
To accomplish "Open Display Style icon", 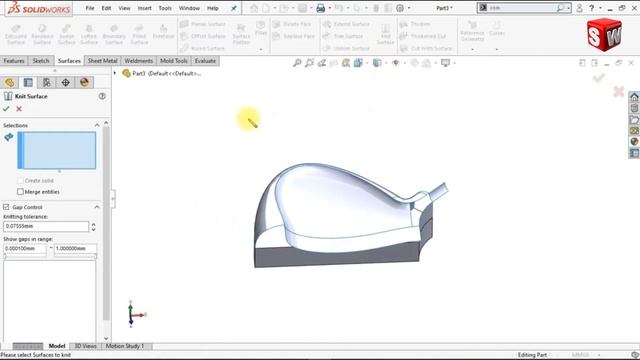I will click(x=377, y=63).
